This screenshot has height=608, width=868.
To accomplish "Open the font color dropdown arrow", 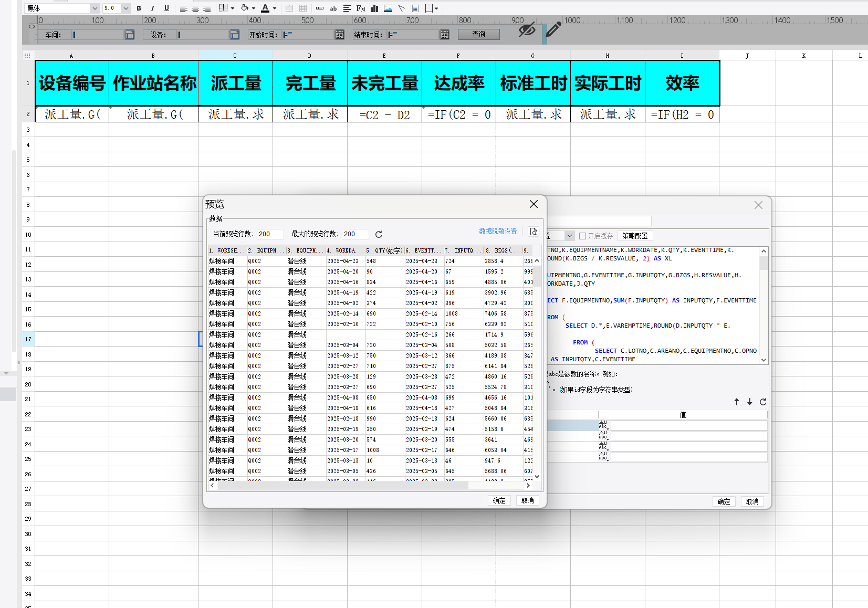I will point(275,8).
